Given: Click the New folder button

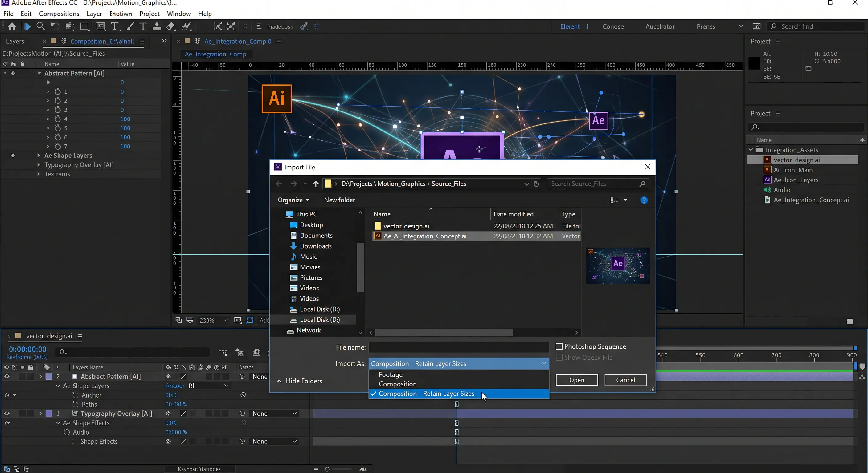Looking at the screenshot, I should click(339, 200).
